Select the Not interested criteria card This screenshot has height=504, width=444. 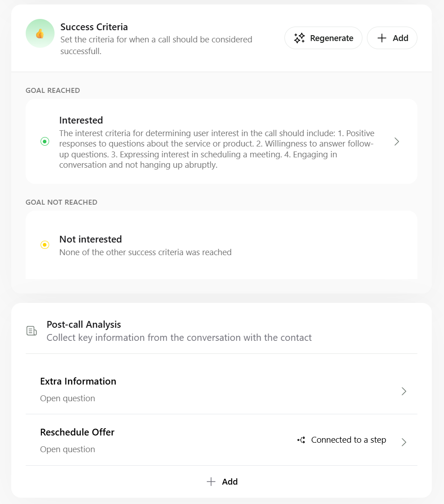pos(222,245)
